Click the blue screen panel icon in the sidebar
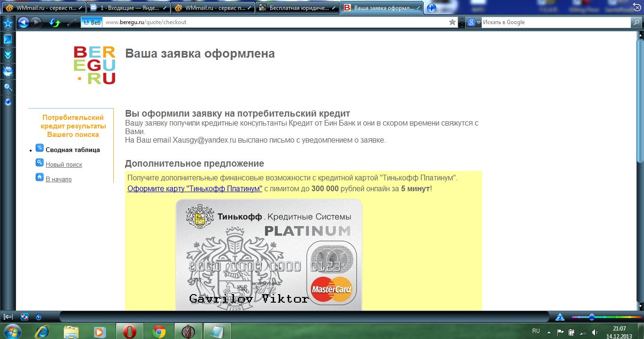 pyautogui.click(x=8, y=72)
